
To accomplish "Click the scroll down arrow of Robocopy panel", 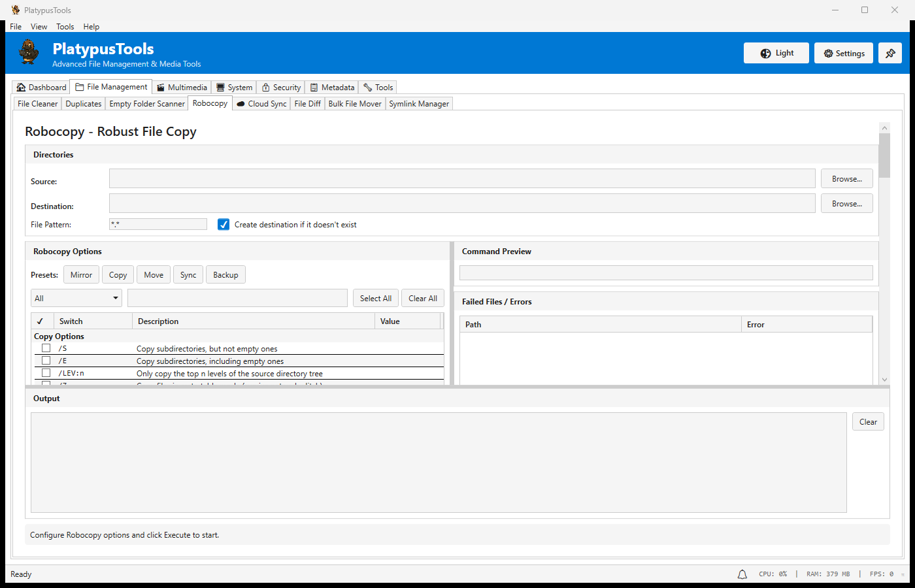I will (884, 380).
